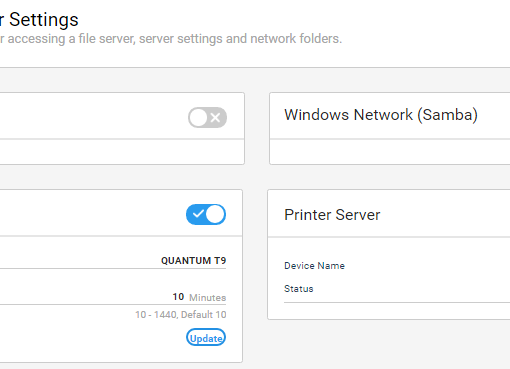
Task: Expand the Printer Server section heading
Action: click(x=332, y=214)
